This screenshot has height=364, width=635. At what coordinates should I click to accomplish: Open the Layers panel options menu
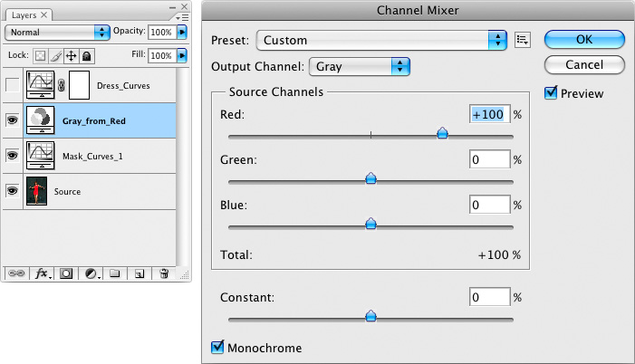181,17
